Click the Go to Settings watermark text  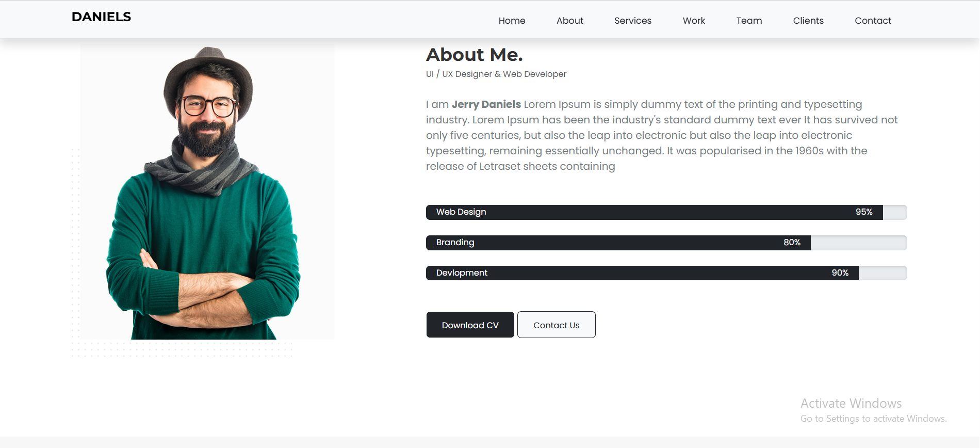tap(873, 419)
